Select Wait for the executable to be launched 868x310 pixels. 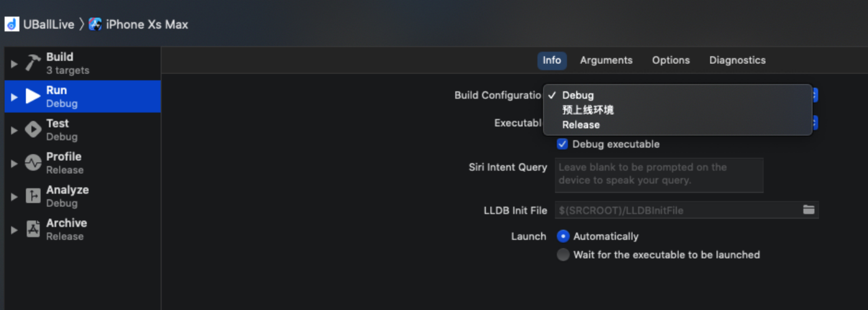563,254
